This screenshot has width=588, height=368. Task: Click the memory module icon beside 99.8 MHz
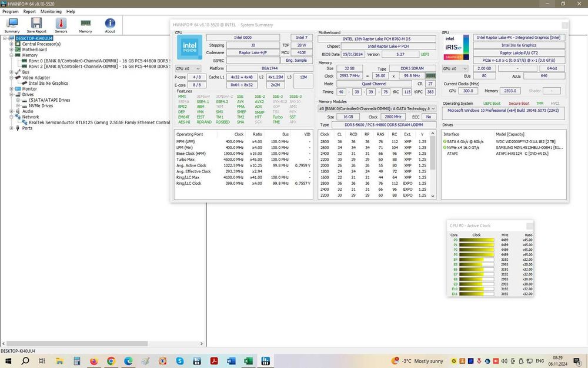point(431,76)
